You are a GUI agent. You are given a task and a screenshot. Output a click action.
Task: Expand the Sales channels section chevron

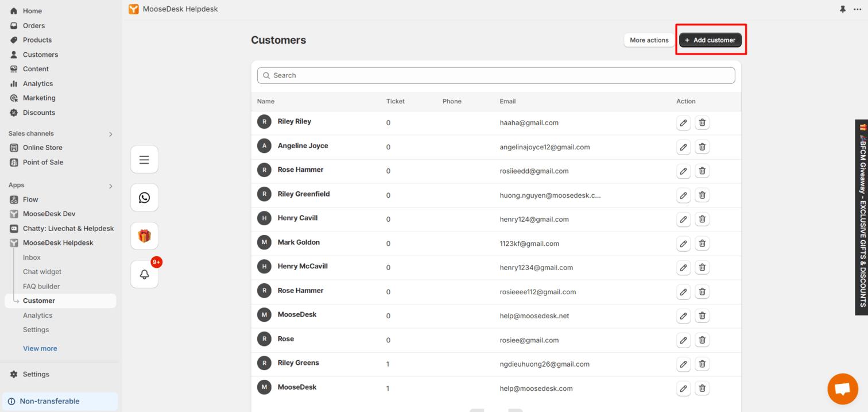pyautogui.click(x=111, y=134)
